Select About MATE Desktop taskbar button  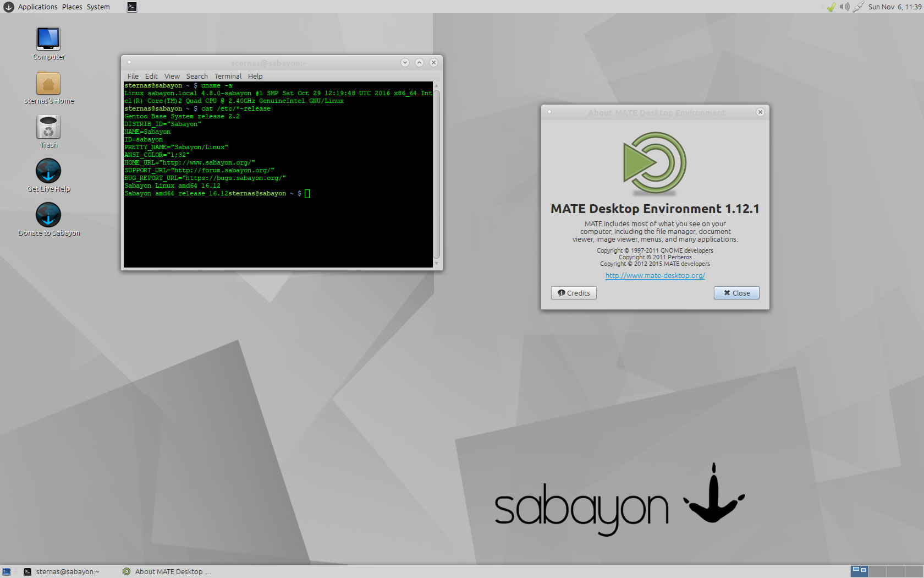point(167,571)
